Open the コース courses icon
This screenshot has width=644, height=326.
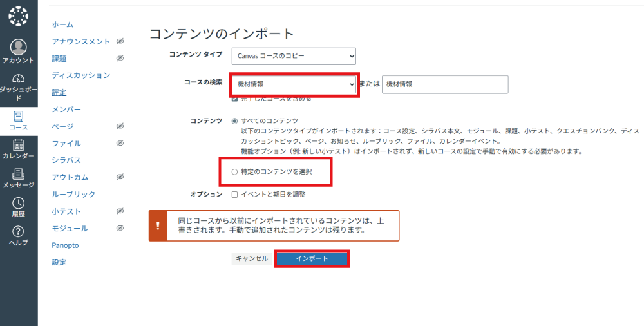pos(19,117)
